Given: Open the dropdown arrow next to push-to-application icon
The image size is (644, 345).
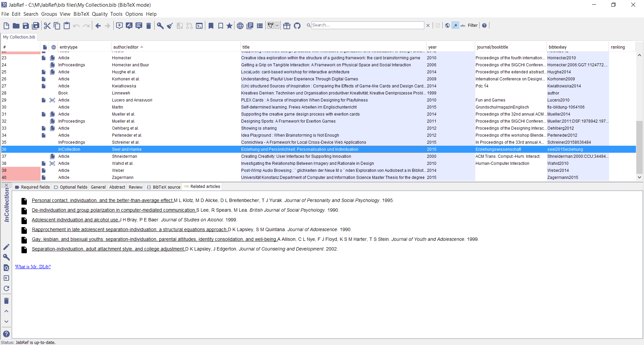Looking at the screenshot, I should coord(277,25).
